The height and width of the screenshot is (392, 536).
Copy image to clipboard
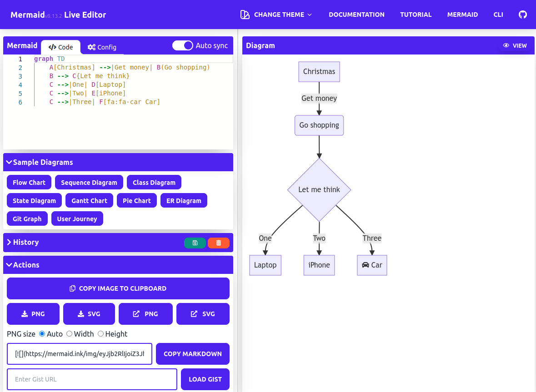pyautogui.click(x=118, y=288)
